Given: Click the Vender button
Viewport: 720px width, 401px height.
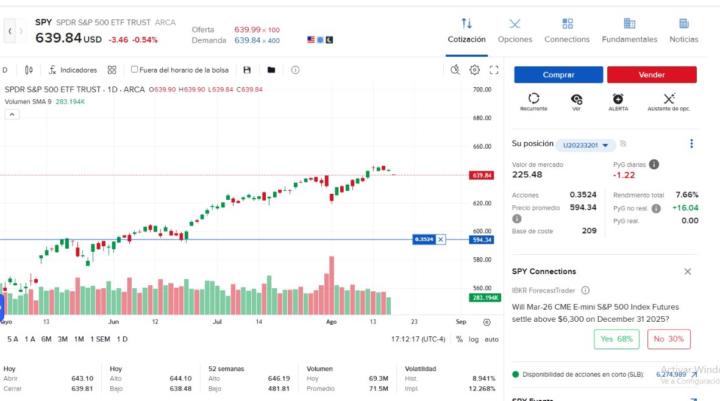Looking at the screenshot, I should 651,75.
